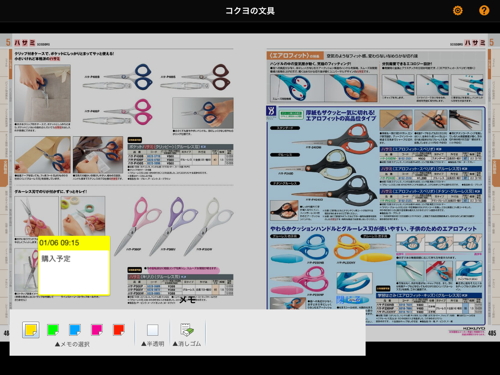Click the right page ハサミ header
Image resolution: width=500 pixels, height=375 pixels.
[475, 43]
